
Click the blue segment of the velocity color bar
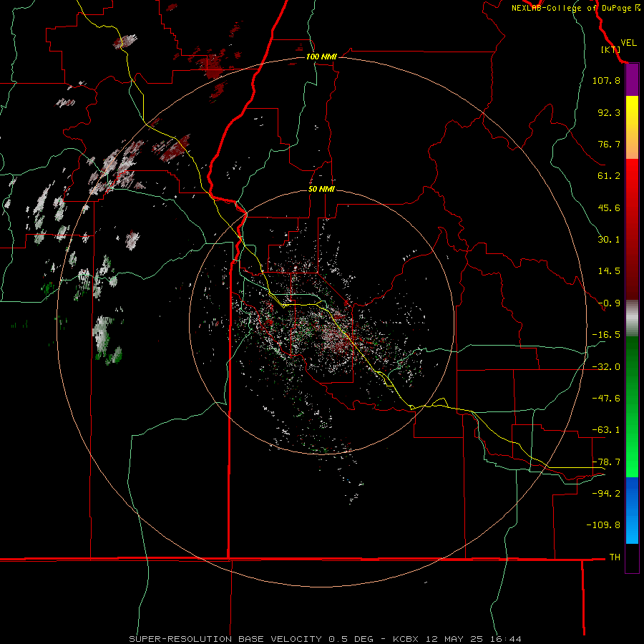632,510
